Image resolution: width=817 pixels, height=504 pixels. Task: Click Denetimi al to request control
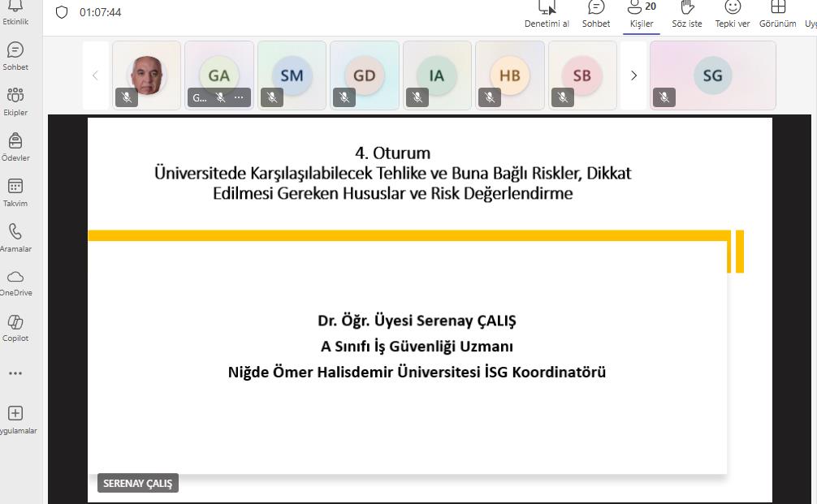coord(547,14)
